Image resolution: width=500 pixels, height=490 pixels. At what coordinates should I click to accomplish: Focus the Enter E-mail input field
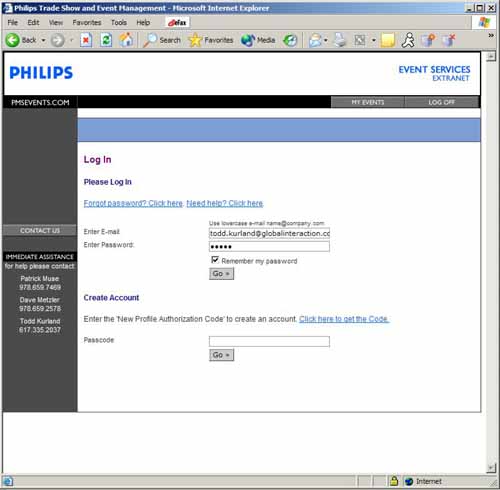269,233
